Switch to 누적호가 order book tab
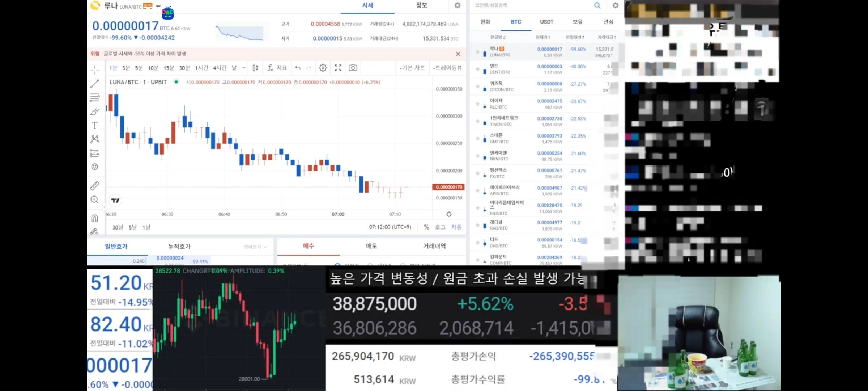The image size is (868, 391). point(179,247)
